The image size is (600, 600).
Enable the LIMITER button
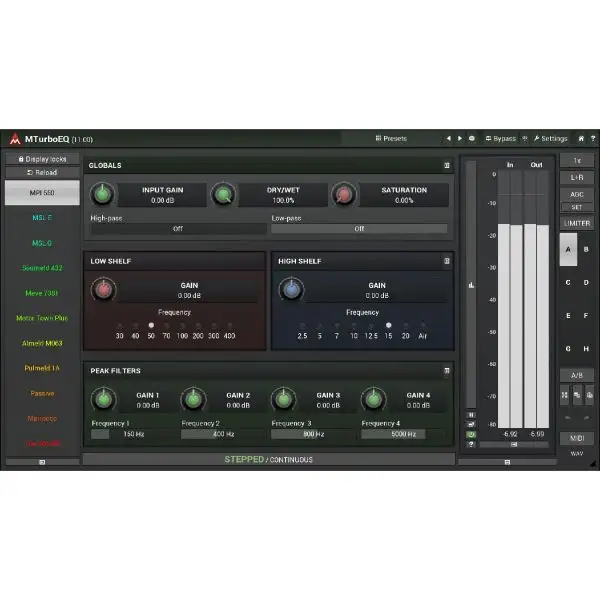(577, 223)
